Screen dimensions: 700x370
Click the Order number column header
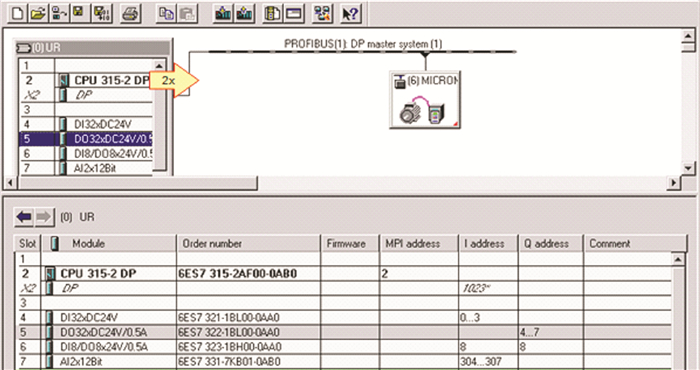pyautogui.click(x=248, y=244)
